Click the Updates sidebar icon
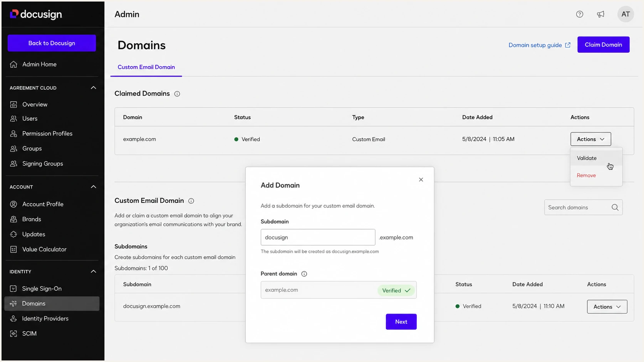The height and width of the screenshot is (362, 644). tap(13, 234)
